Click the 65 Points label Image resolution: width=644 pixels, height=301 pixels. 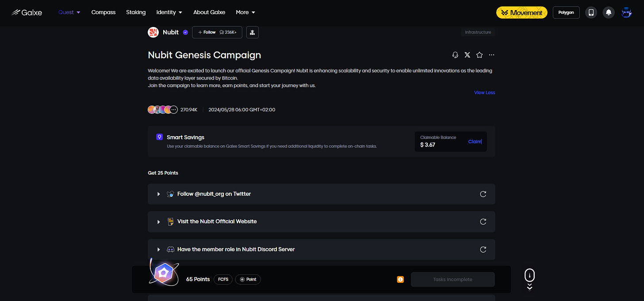(x=198, y=279)
